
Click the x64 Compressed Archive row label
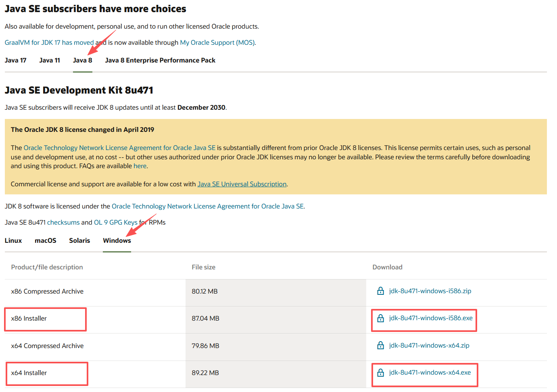47,346
